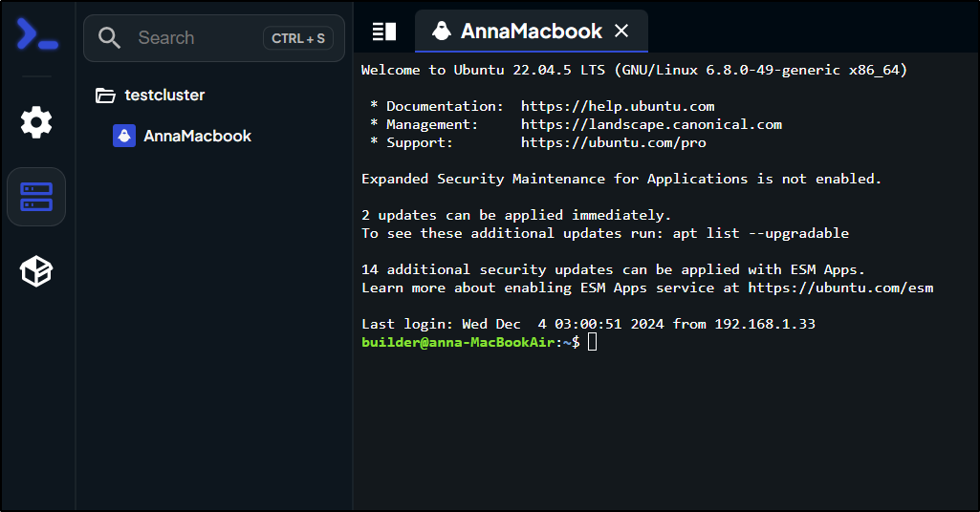Close the AnnaMacbook tab
The width and height of the screenshot is (980, 512).
[x=621, y=31]
